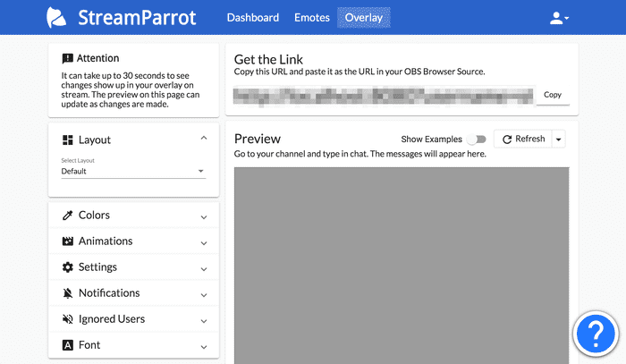Click the Notifications muted bell icon
626x364 pixels.
(67, 293)
